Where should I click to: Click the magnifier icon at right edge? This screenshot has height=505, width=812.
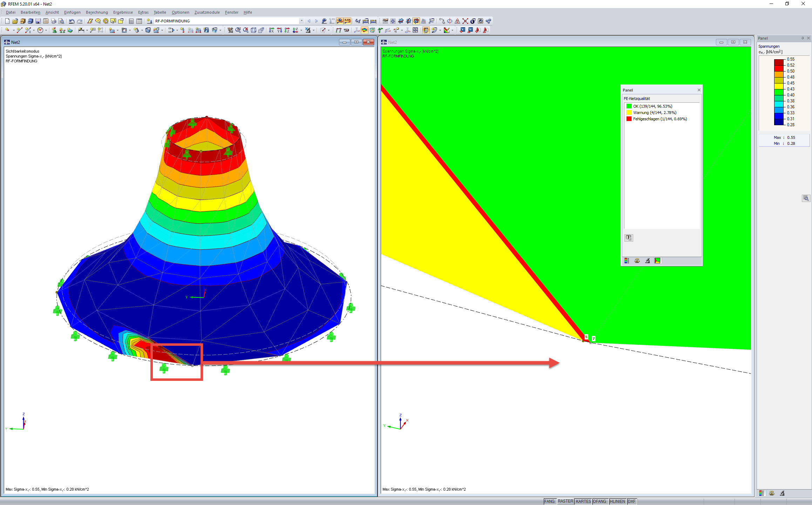[x=806, y=198]
